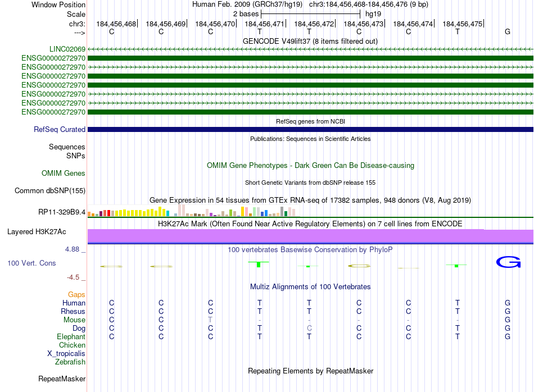The height and width of the screenshot is (392, 534).
Task: Click position label 184,456,471
Action: point(264,24)
